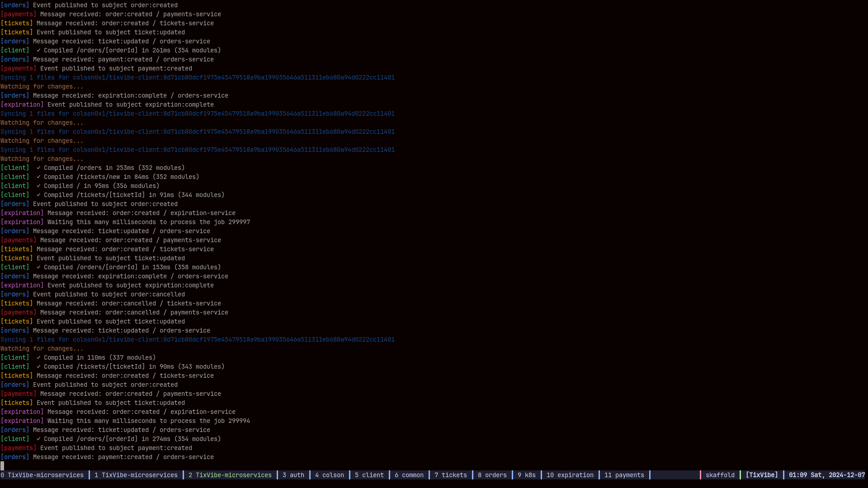Image resolution: width=868 pixels, height=488 pixels.
Task: Open tmux window 9 k8s
Action: click(527, 475)
